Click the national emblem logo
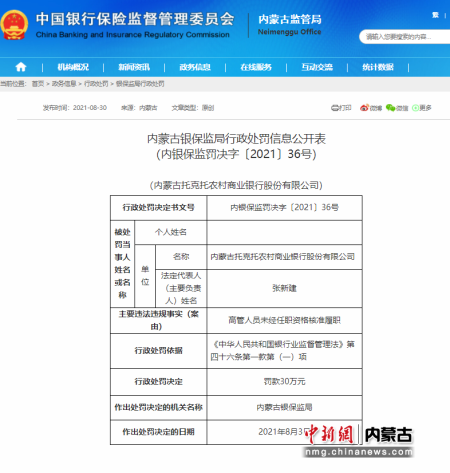 (x=14, y=25)
